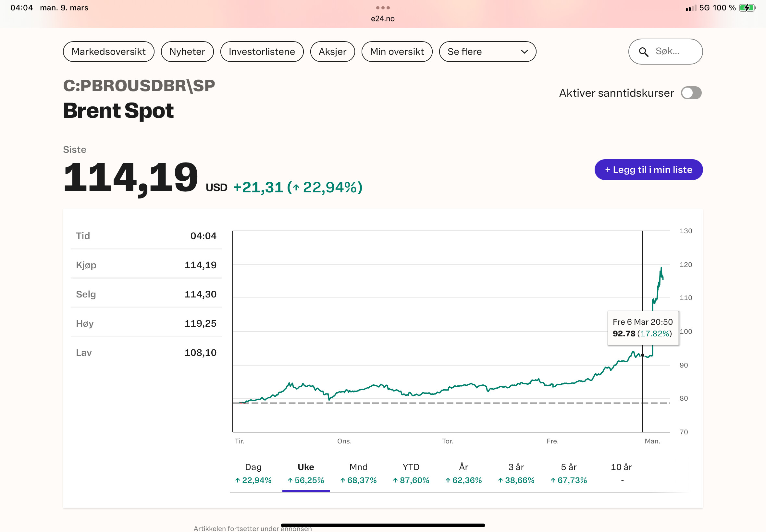The image size is (766, 532).
Task: Tap the three-dot multitasking icon at top
Action: click(382, 8)
